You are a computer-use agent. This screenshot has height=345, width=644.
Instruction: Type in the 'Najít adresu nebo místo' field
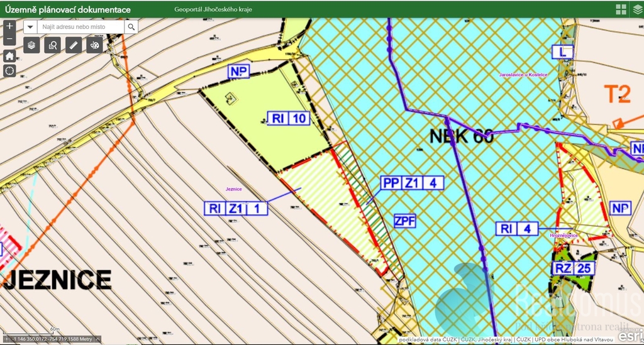(x=80, y=27)
